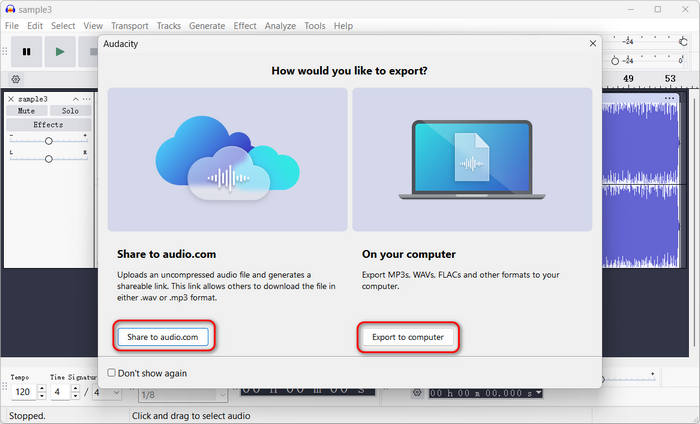Open the Analyze menu
This screenshot has width=700, height=424.
coord(280,26)
